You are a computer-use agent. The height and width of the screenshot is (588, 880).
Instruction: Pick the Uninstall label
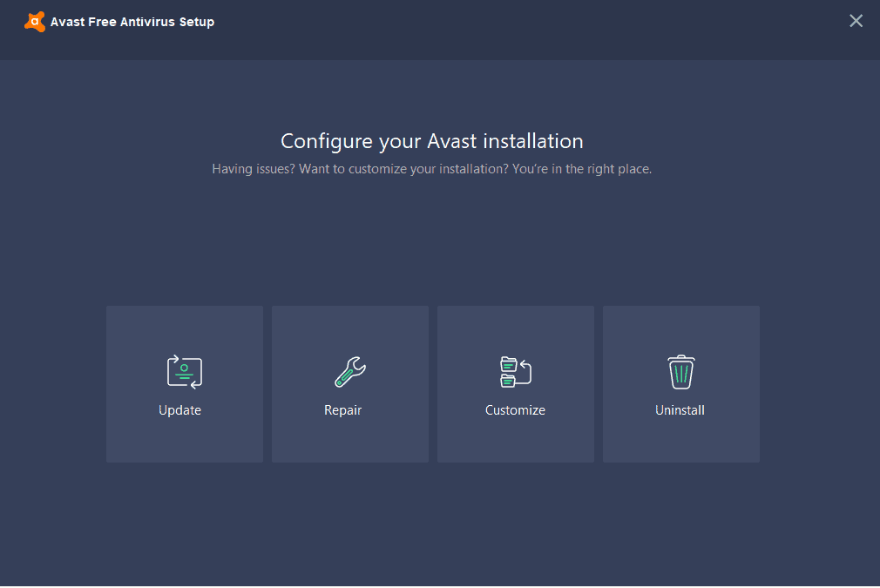[680, 410]
